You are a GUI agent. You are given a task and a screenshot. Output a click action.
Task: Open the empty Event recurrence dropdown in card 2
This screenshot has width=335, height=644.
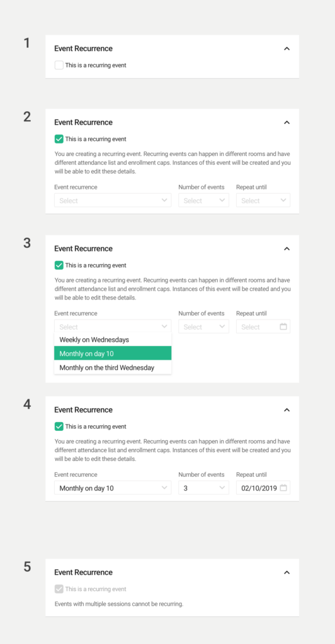(113, 201)
